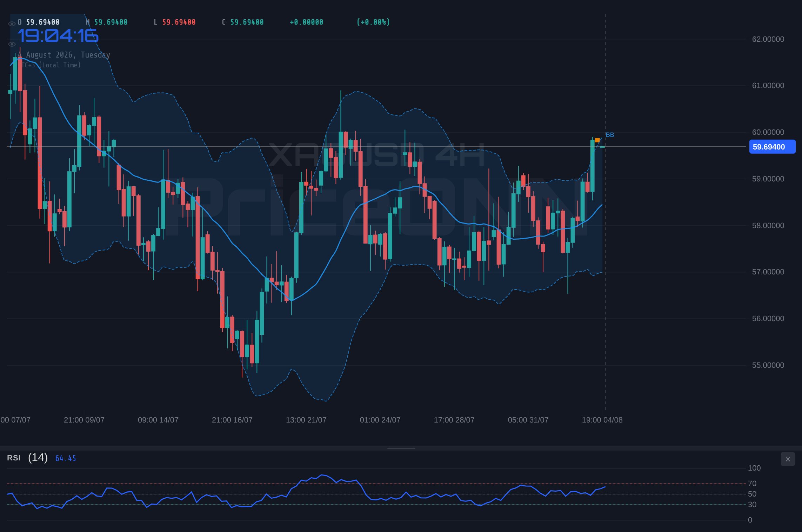
Task: Click the orange marker on the last candle
Action: (597, 140)
